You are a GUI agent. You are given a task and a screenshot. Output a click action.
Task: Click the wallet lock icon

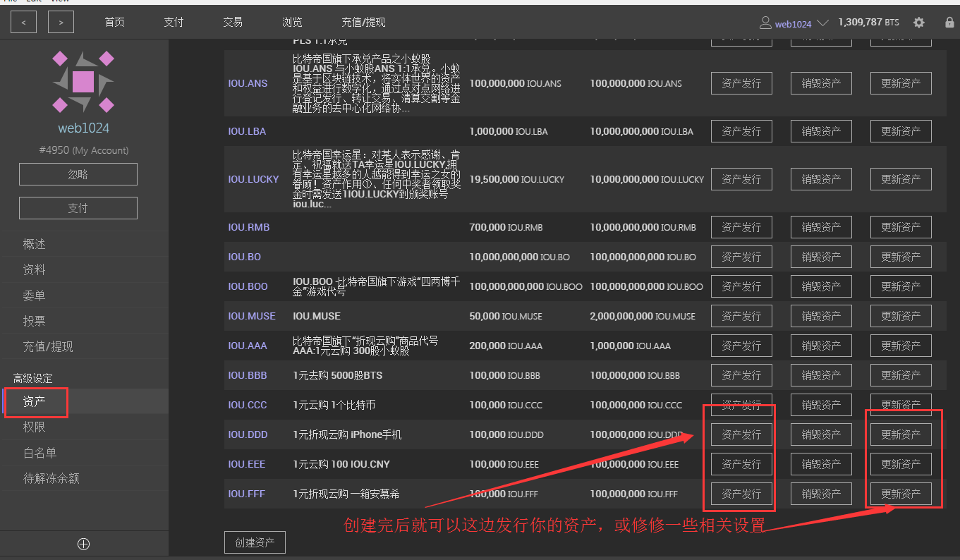pyautogui.click(x=949, y=23)
